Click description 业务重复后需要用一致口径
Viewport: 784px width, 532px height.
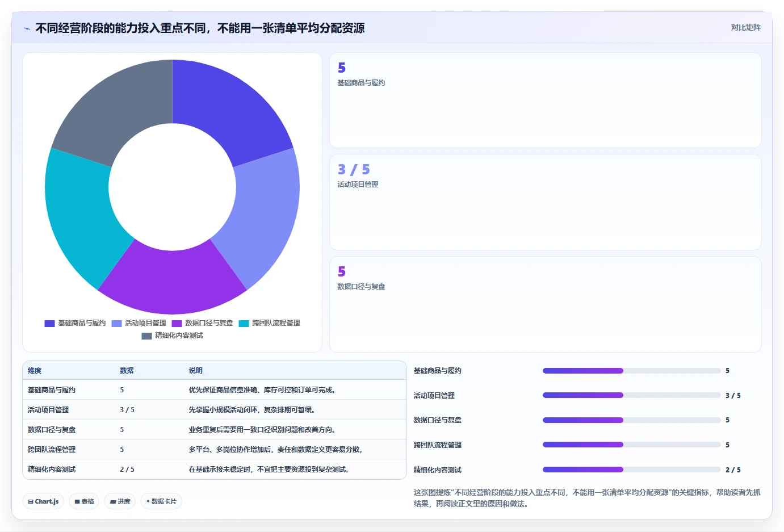[263, 430]
